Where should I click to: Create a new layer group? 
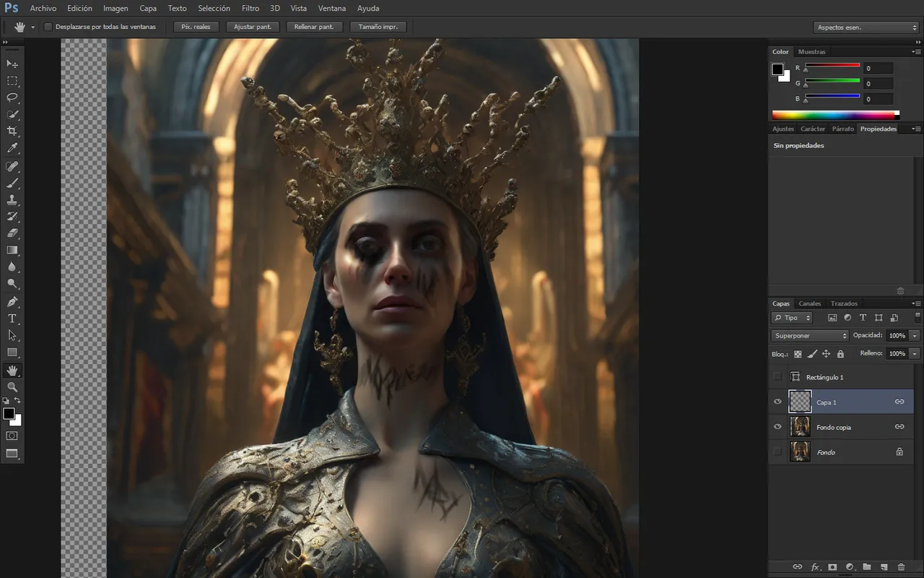pos(867,567)
